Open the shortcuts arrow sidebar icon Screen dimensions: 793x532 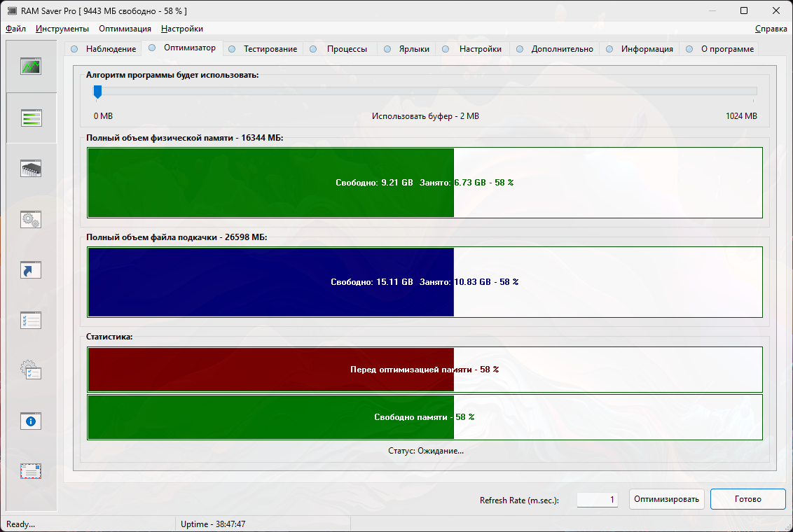coord(31,269)
